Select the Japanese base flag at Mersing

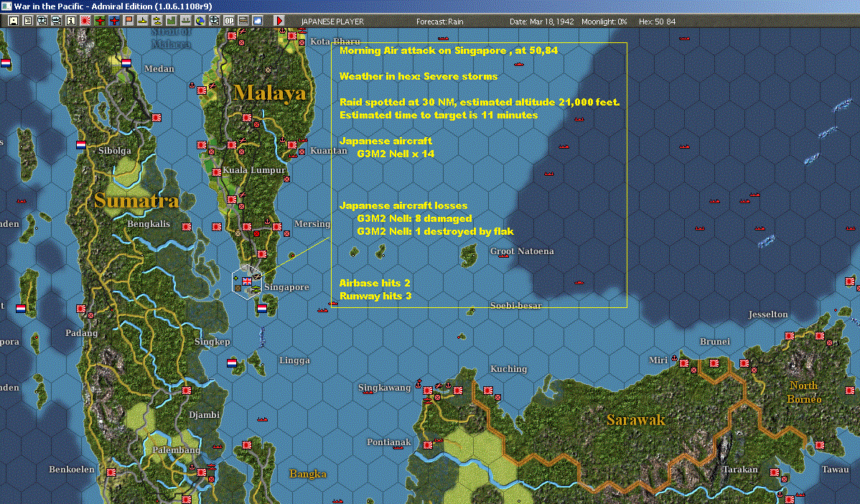pyautogui.click(x=277, y=226)
